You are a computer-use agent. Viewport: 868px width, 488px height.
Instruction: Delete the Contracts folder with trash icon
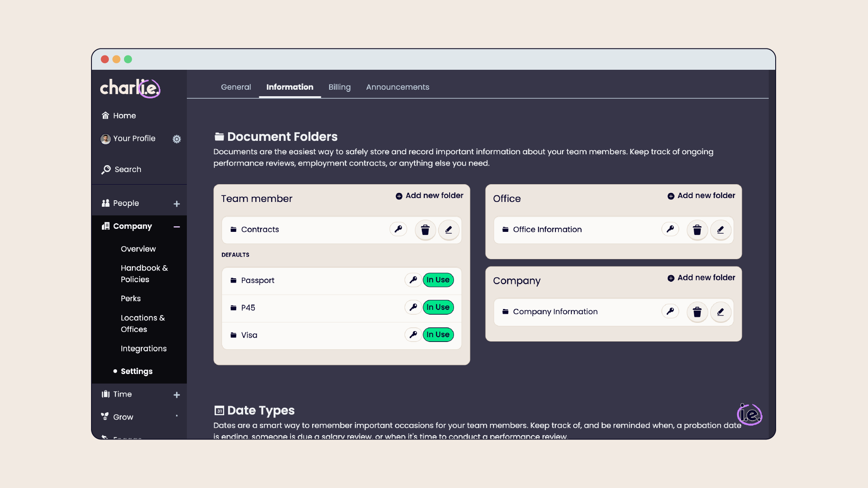pos(425,230)
